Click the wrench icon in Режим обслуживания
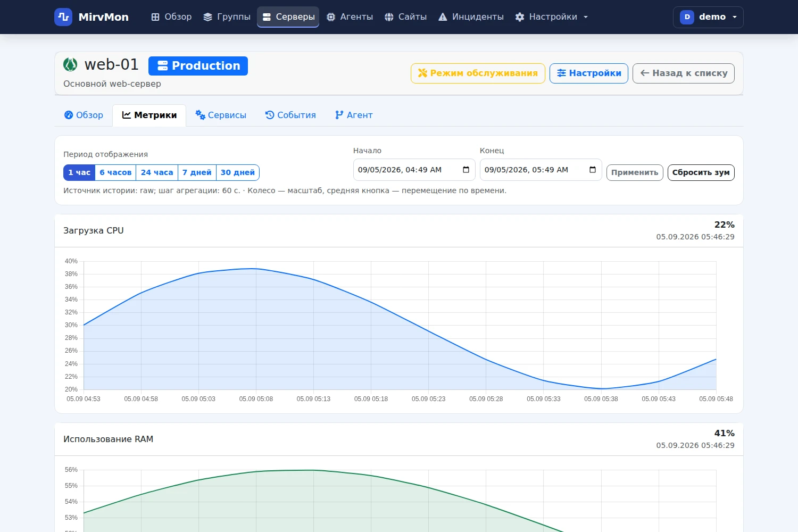 [x=422, y=73]
